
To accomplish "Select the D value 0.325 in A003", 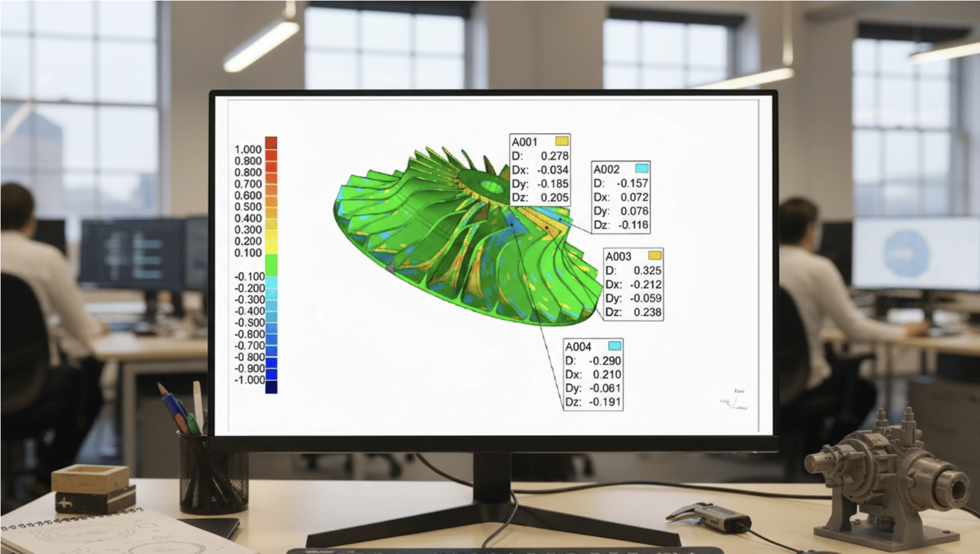I will [x=647, y=271].
